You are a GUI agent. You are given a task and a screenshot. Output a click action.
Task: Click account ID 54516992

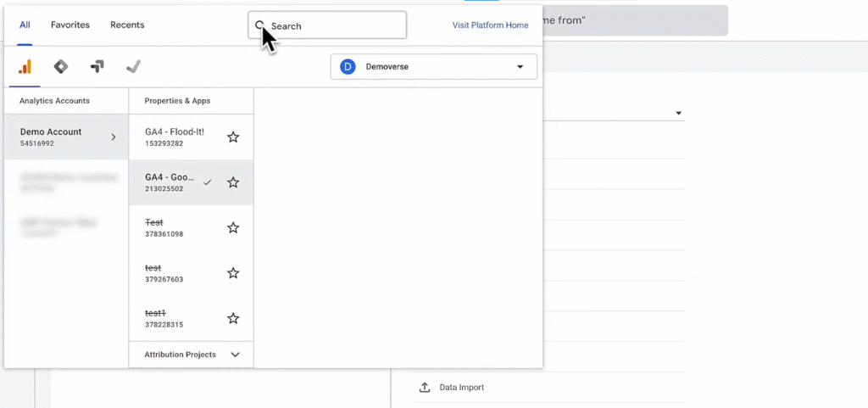(37, 143)
